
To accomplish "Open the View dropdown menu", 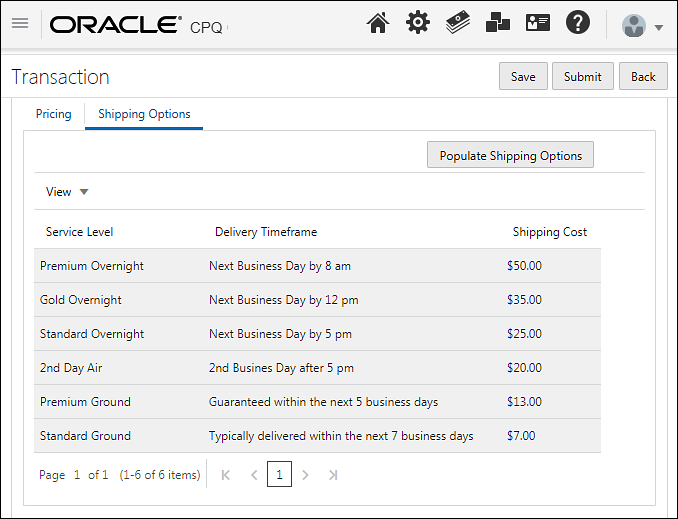I will (x=67, y=192).
